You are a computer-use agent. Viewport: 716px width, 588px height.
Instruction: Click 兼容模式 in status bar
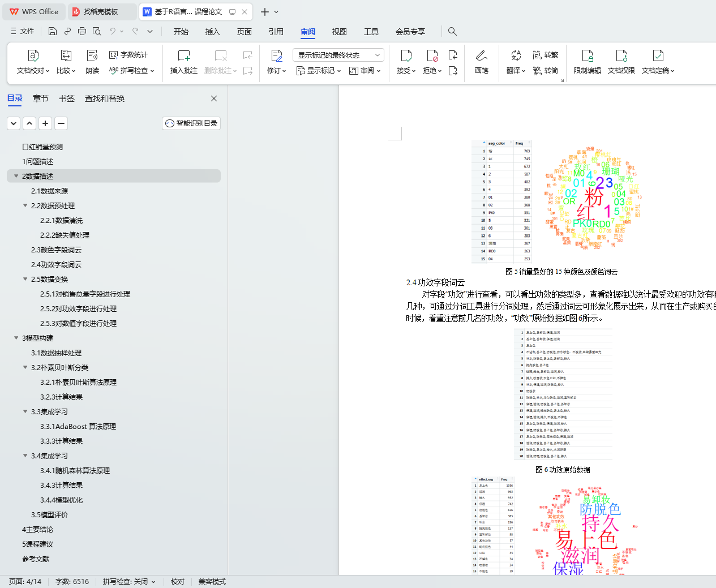click(x=212, y=582)
